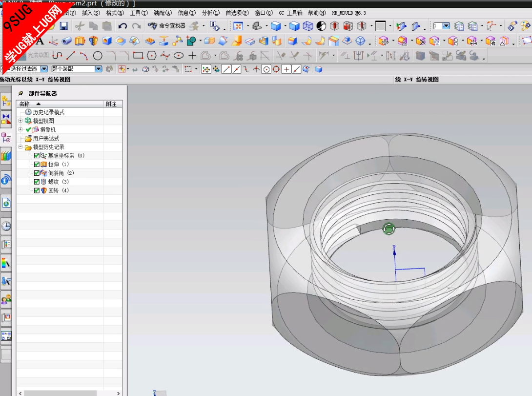Click the Unite boolean icon
Viewport: 532px width, 396px height.
[191, 41]
